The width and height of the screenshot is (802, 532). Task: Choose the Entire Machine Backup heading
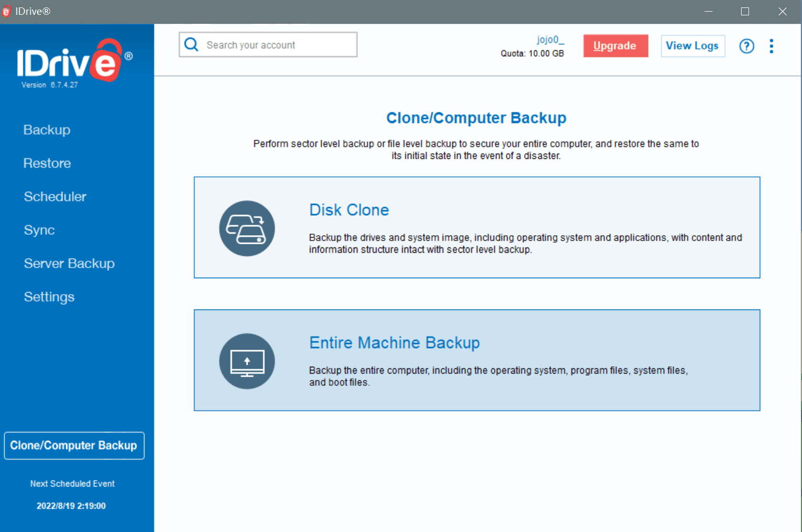pyautogui.click(x=394, y=343)
